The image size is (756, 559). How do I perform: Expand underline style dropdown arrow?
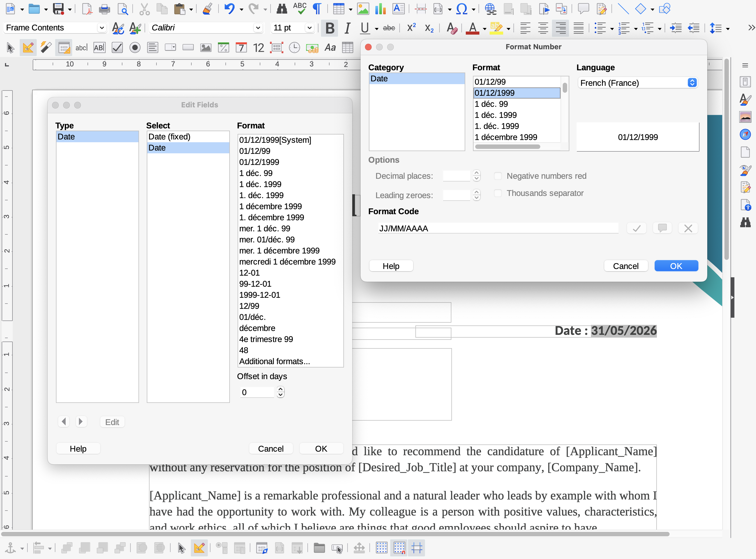click(x=376, y=29)
